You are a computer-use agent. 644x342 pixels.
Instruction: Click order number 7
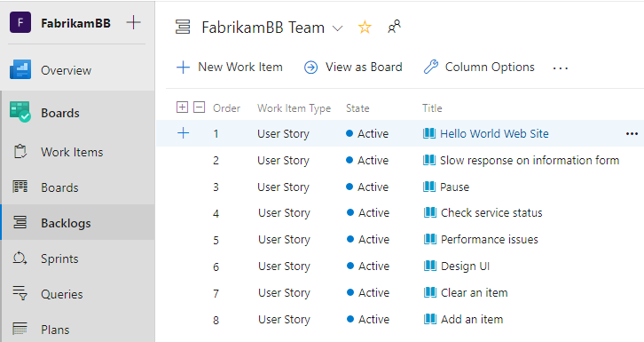(216, 293)
